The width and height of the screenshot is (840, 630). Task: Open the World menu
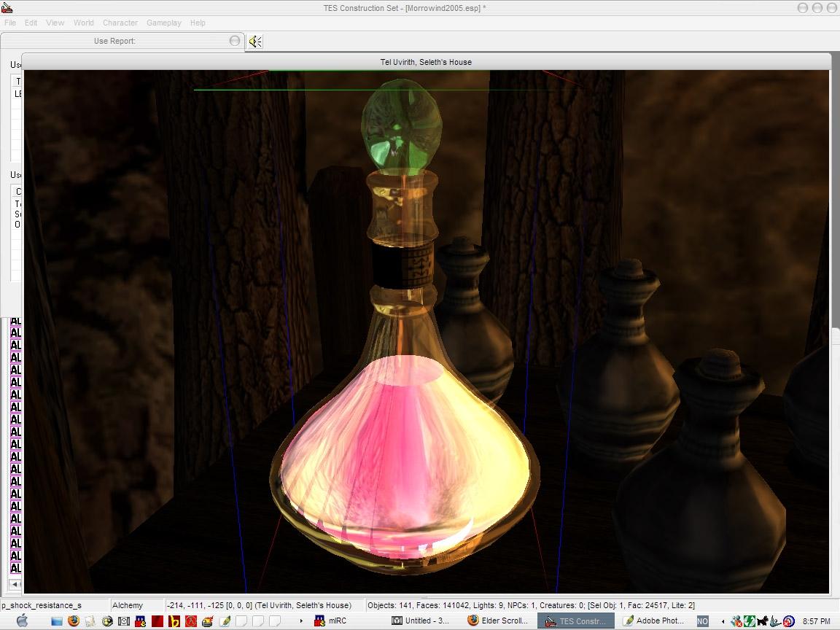(84, 23)
